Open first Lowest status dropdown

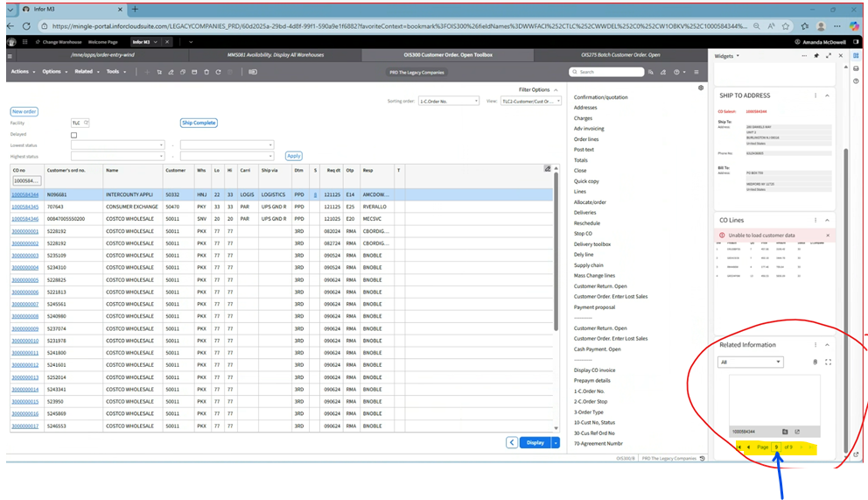pyautogui.click(x=117, y=145)
